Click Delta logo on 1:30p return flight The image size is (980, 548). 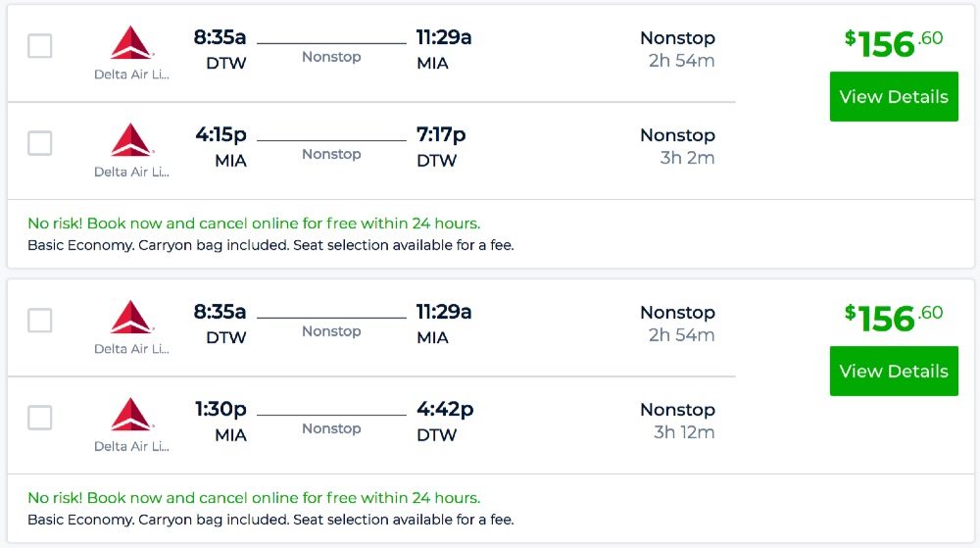(x=131, y=415)
